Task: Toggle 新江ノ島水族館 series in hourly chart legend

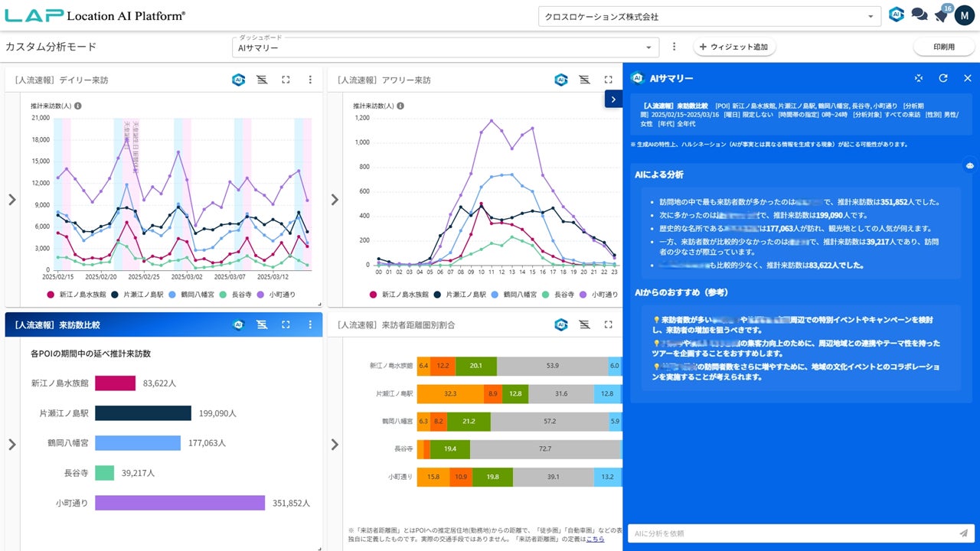Action: pyautogui.click(x=400, y=294)
